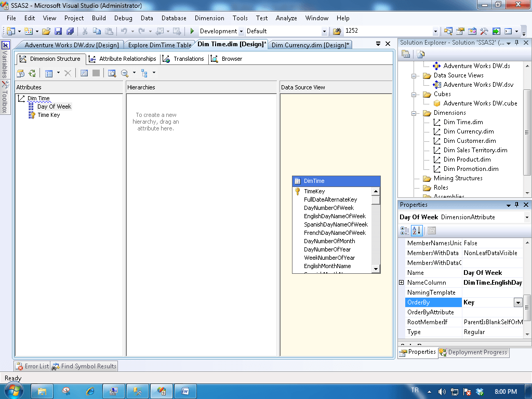Image resolution: width=532 pixels, height=399 pixels.
Task: Click the Save All toolbar icon
Action: pos(70,31)
